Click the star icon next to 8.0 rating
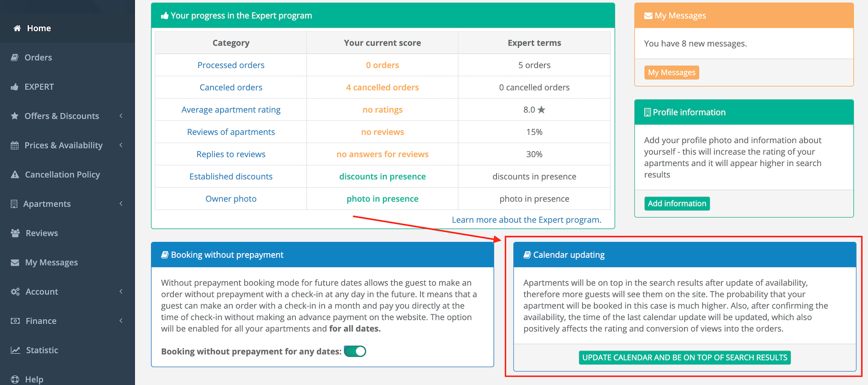Viewport: 868px width, 385px height. (541, 110)
